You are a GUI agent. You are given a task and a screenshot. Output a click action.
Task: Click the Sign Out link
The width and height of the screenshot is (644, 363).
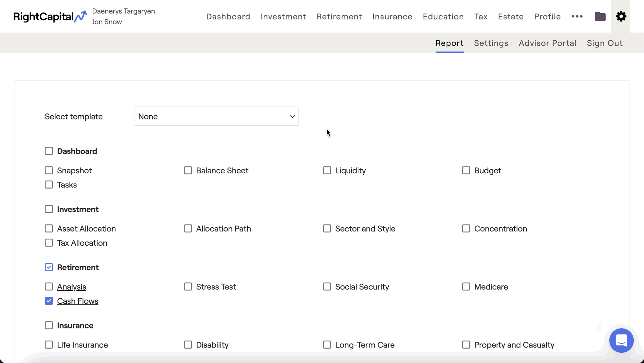click(x=604, y=43)
